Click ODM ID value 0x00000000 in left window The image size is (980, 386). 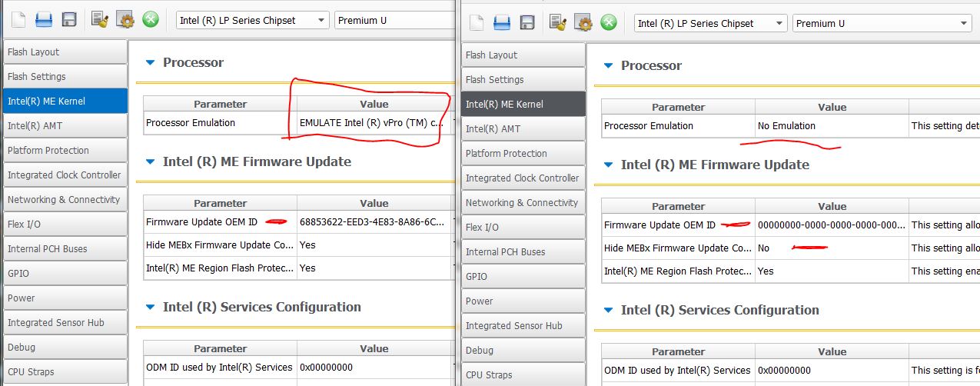tap(374, 368)
